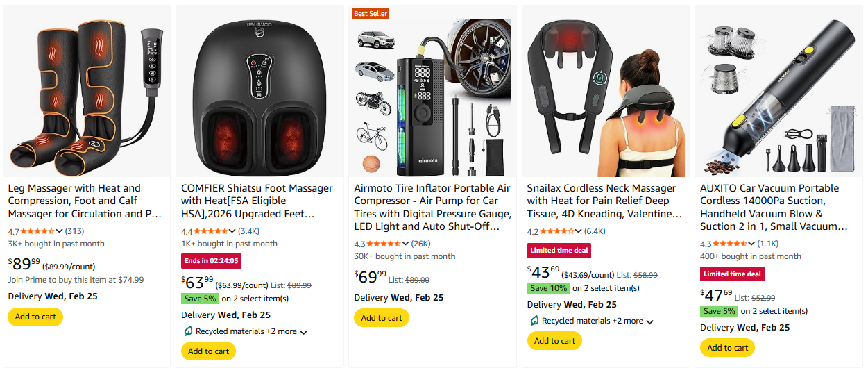Expand 'Recycled materials +2 more' under Snailax

pos(649,321)
